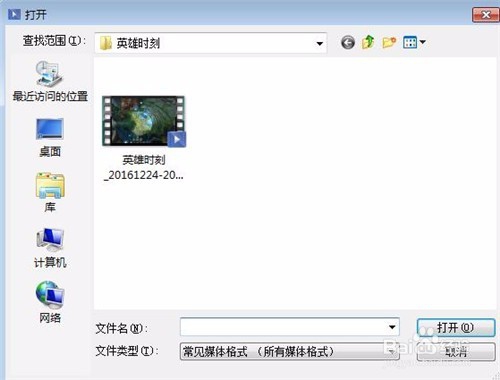This screenshot has height=380, width=500.
Task: Click the 打开 button
Action: (456, 327)
